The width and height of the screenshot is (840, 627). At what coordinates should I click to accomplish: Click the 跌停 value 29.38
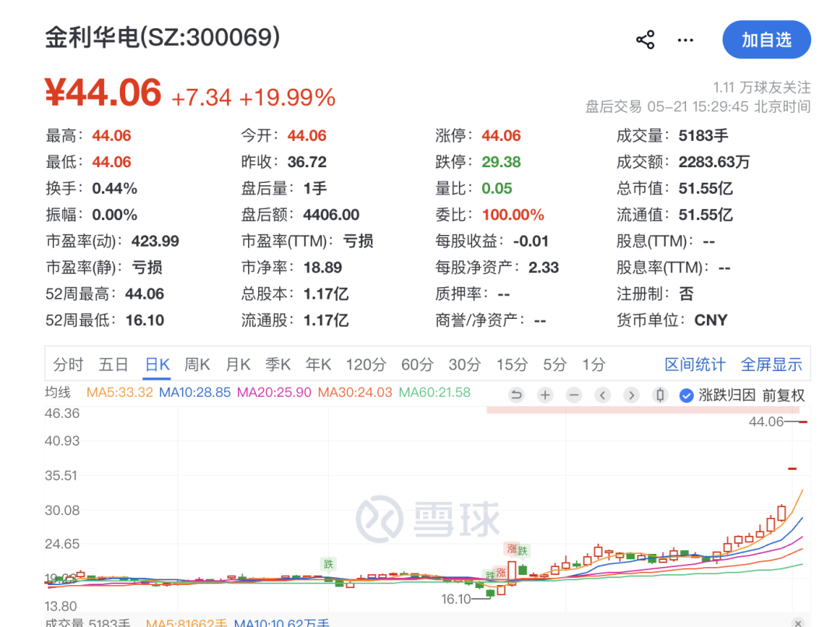coord(501,162)
